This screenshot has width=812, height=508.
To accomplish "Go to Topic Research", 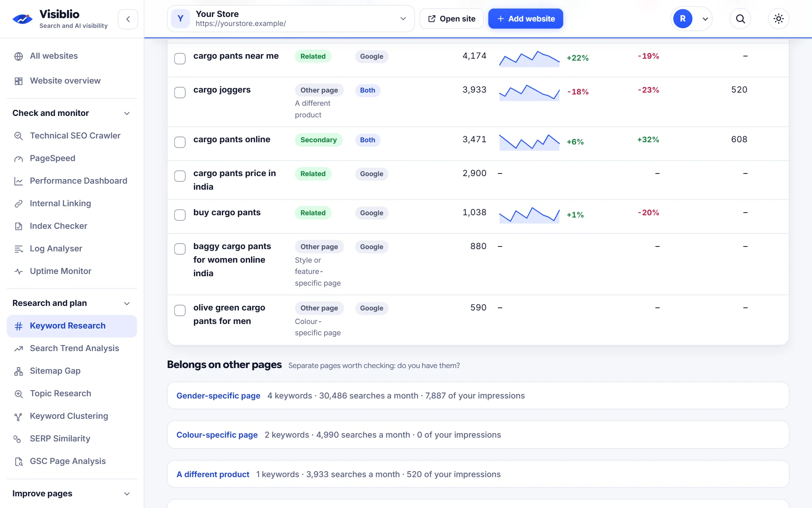I will pyautogui.click(x=72, y=394).
